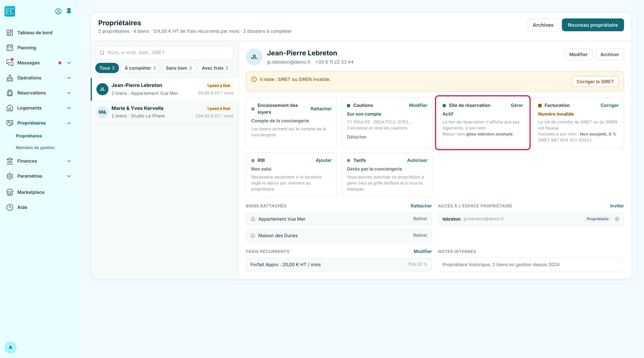Viewport: 644px width, 358px height.
Task: Collapse the Propriétaires menu
Action: coord(69,123)
